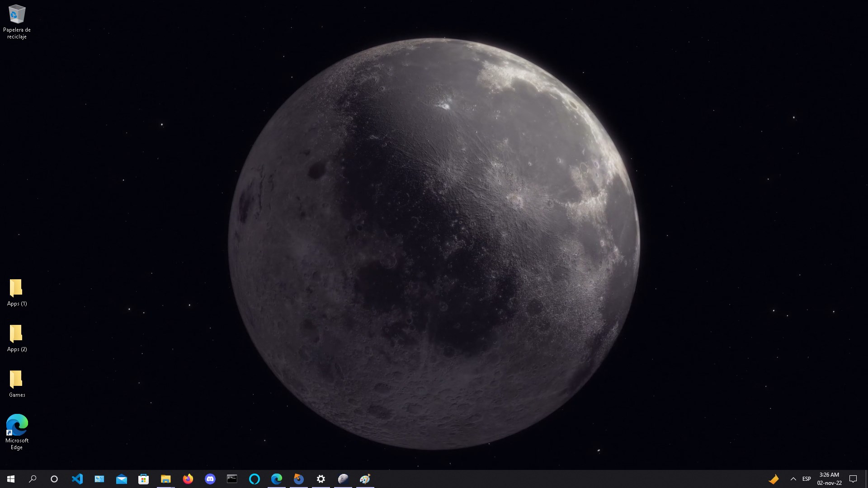The width and height of the screenshot is (868, 488).
Task: Click the taskbar search magnifier
Action: pyautogui.click(x=33, y=479)
